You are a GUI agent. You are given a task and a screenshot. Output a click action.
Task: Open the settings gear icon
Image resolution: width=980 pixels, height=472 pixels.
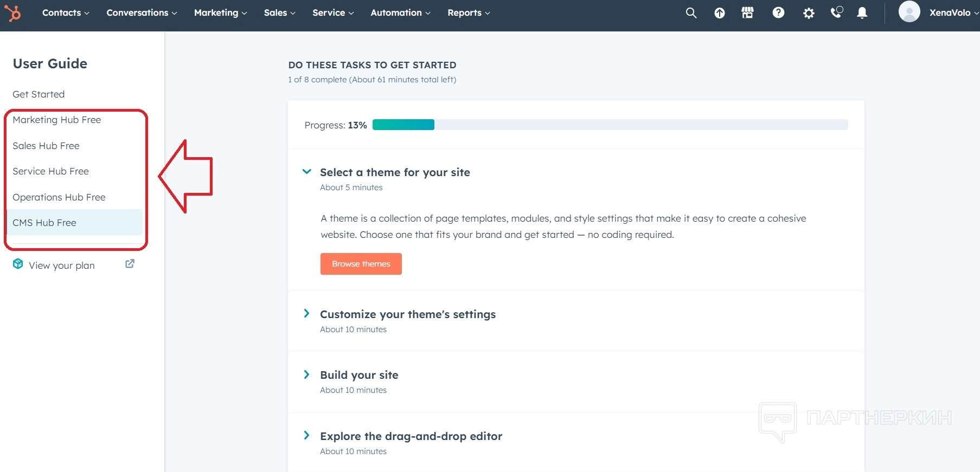click(x=809, y=13)
